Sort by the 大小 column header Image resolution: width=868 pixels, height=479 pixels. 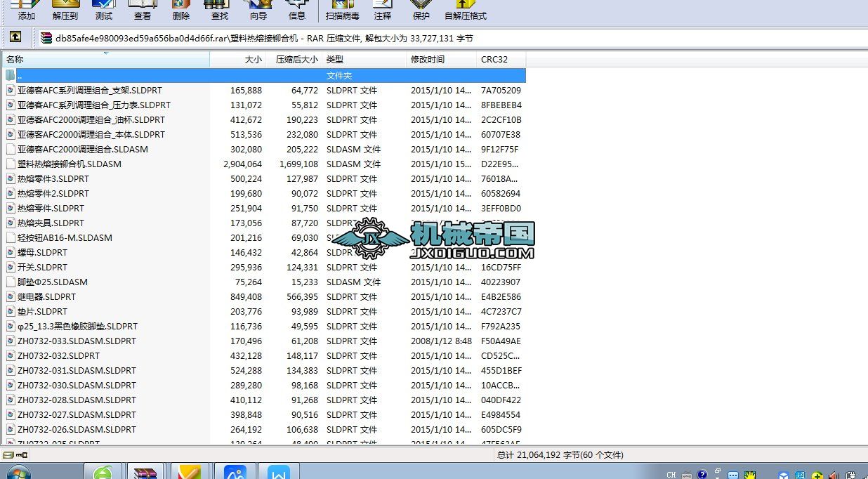[x=237, y=60]
